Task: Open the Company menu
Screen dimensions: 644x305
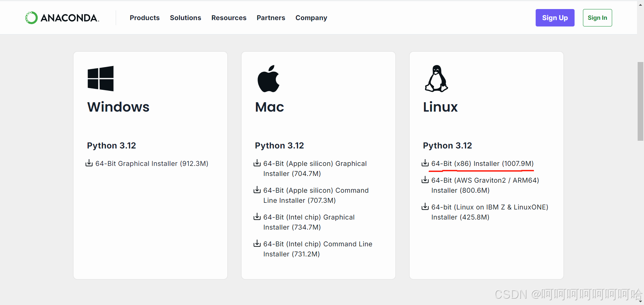Action: [311, 18]
